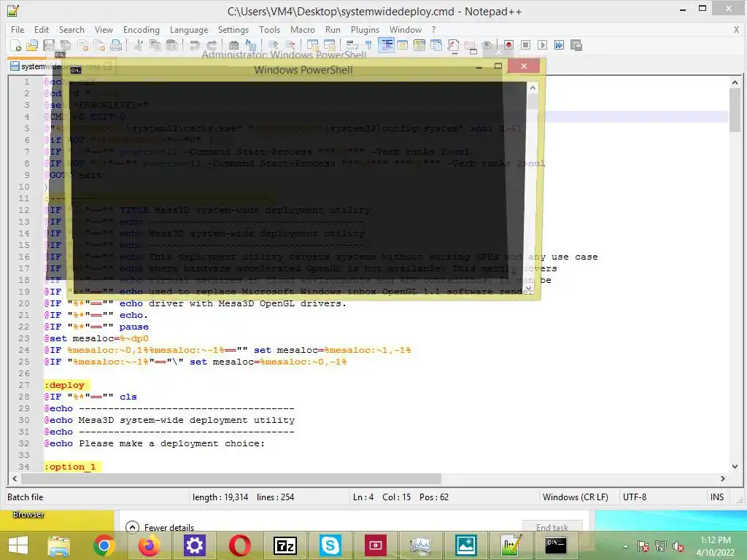The height and width of the screenshot is (560, 747).
Task: Toggle INS insert mode in status bar
Action: 717,497
